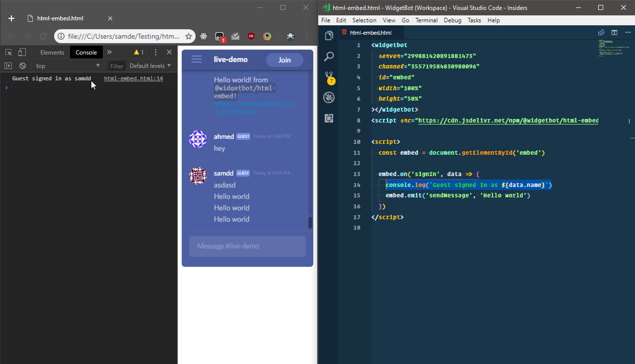
Task: Open the jsdelivr CDN script URL in code
Action: pyautogui.click(x=508, y=121)
